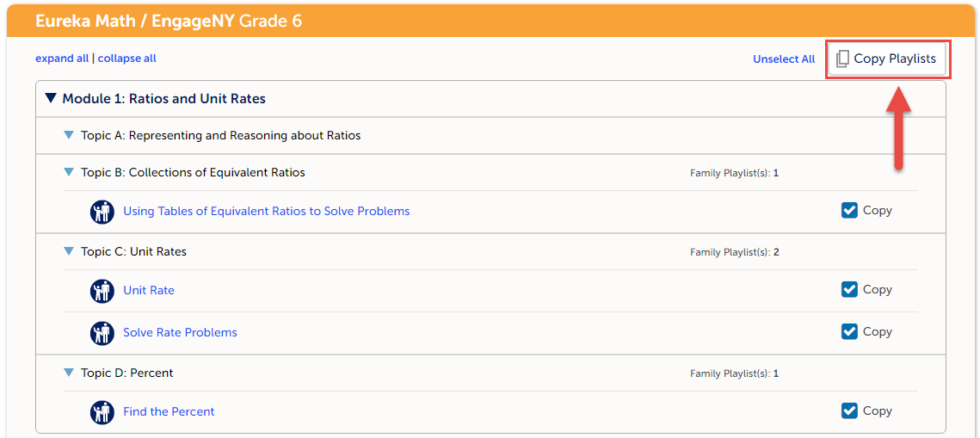Click the Copy Playlists button
The height and width of the screenshot is (438, 980).
tap(889, 59)
